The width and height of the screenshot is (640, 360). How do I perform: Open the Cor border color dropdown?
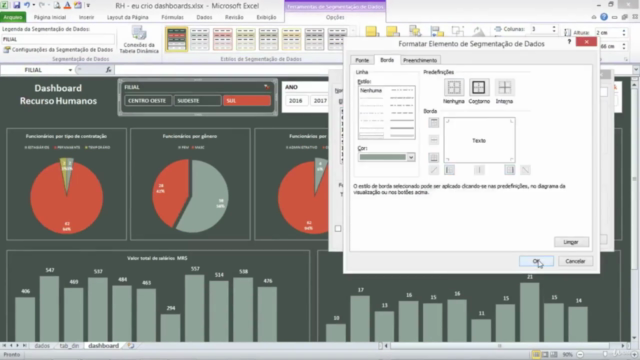(x=411, y=157)
